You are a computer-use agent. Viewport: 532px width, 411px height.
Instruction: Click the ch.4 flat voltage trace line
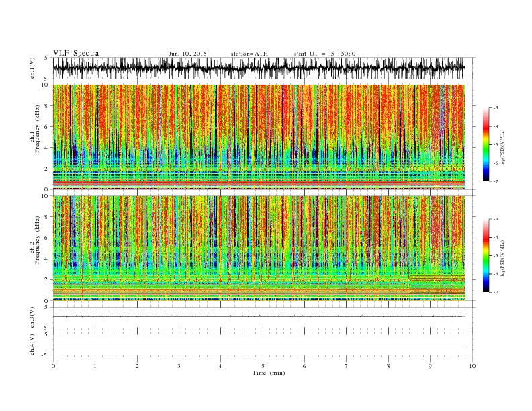(x=259, y=345)
